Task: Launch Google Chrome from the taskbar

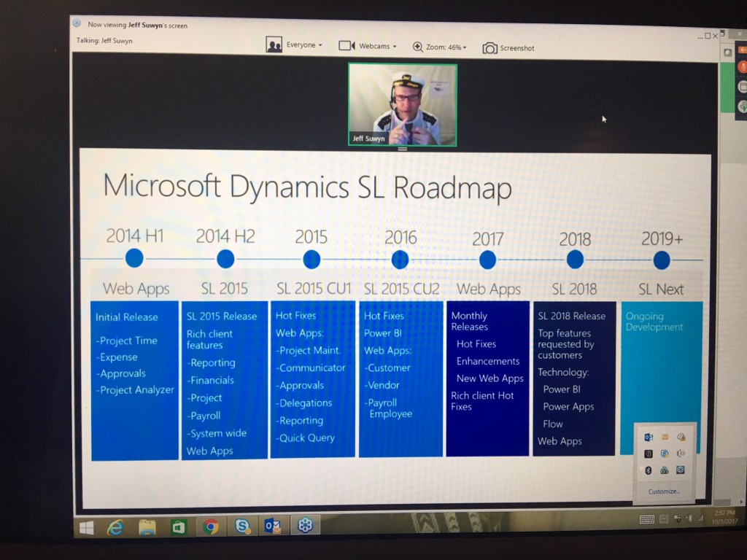Action: (210, 526)
